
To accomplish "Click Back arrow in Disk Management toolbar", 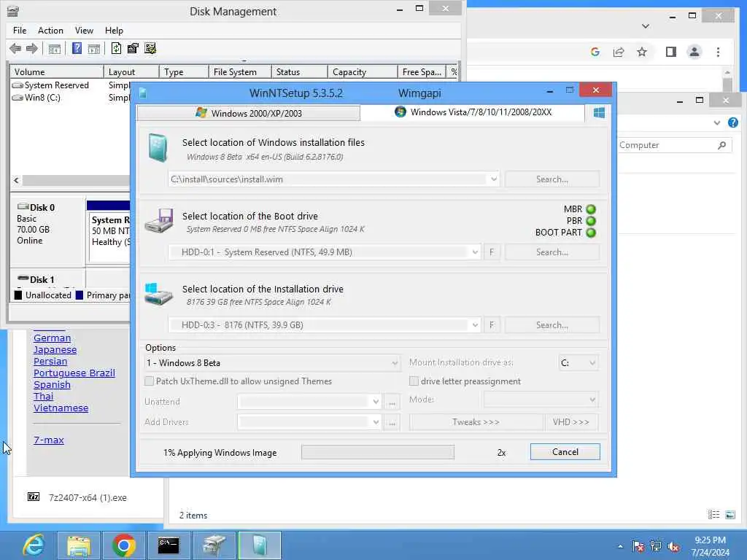I will click(15, 48).
